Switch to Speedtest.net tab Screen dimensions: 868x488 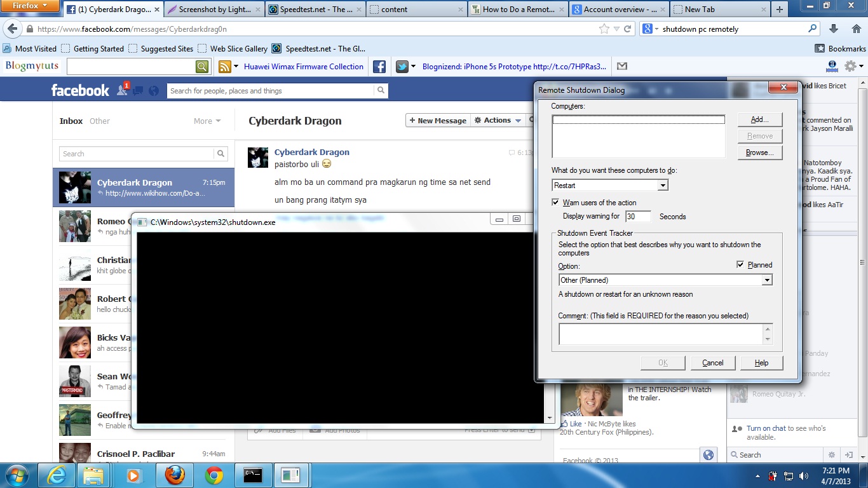pos(314,10)
